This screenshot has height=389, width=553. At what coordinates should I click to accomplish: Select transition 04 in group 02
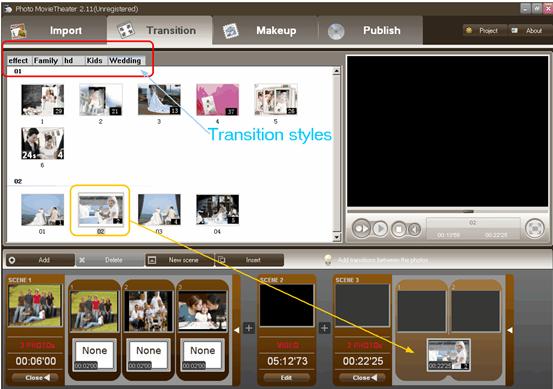click(x=217, y=210)
